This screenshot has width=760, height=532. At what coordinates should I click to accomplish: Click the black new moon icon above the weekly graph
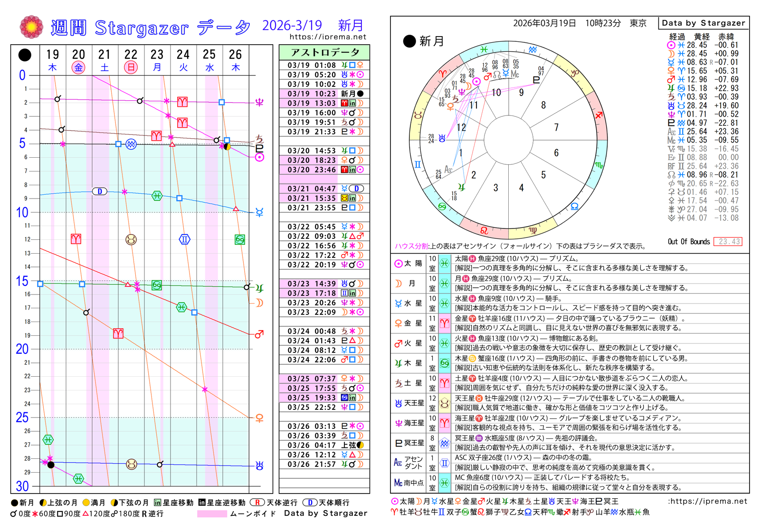pyautogui.click(x=25, y=55)
